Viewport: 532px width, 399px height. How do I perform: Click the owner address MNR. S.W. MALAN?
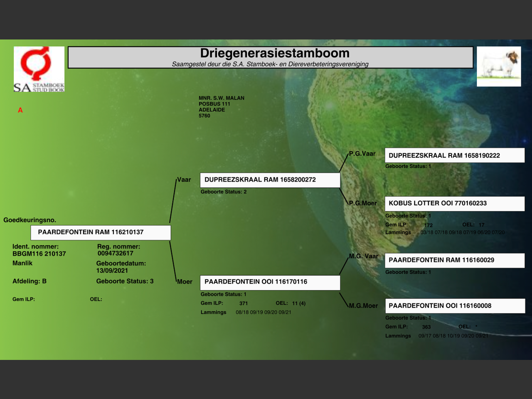pyautogui.click(x=222, y=98)
